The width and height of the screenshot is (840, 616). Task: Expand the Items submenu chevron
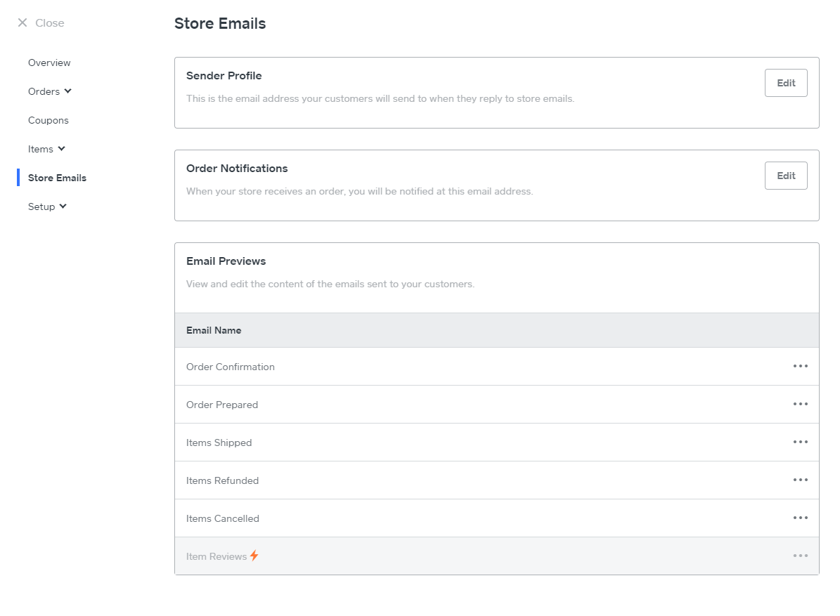(x=61, y=149)
